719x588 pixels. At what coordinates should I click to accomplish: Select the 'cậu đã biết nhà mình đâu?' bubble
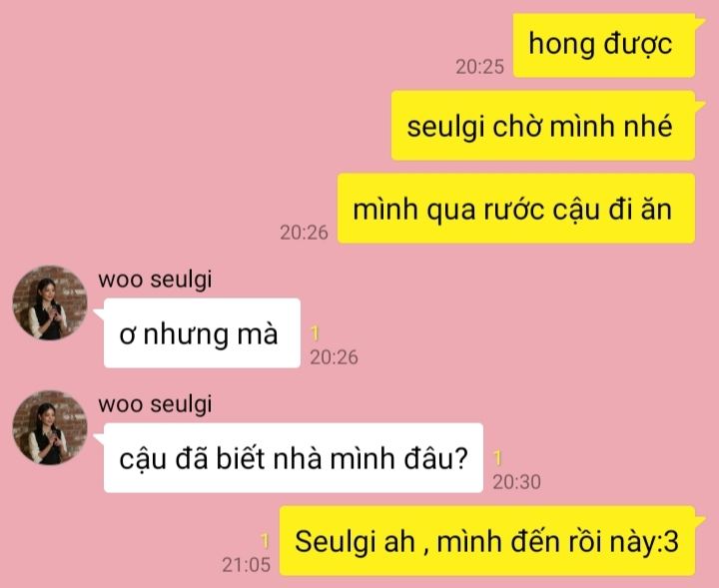click(x=294, y=458)
